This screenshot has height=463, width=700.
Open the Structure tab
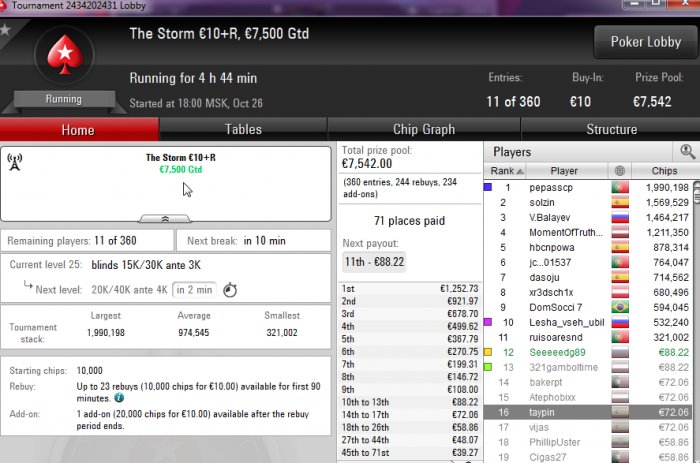click(x=611, y=129)
